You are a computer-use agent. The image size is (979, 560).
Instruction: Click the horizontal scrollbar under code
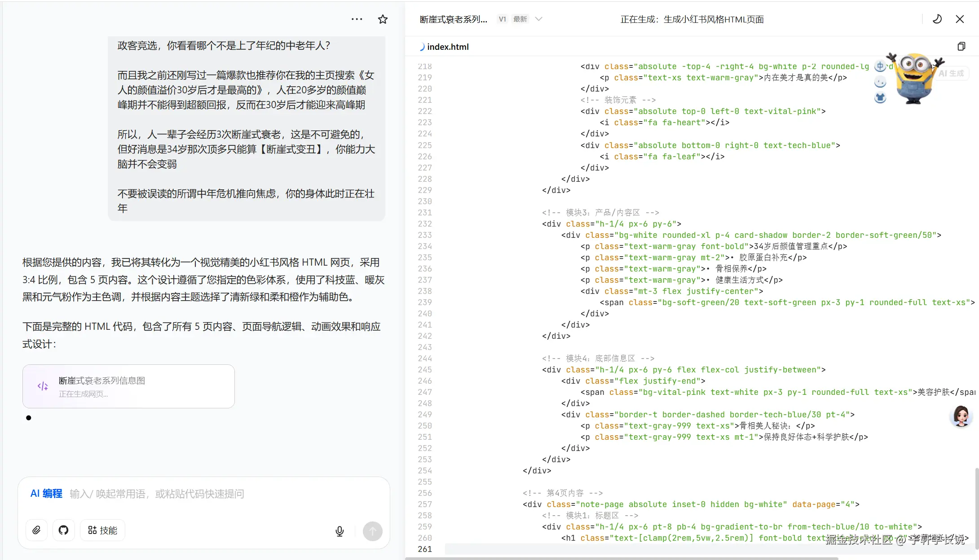[x=622, y=558]
